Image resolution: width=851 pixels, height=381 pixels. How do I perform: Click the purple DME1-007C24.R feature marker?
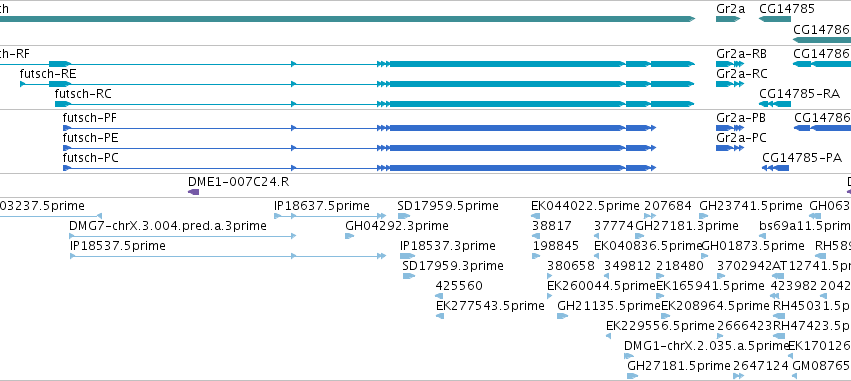(193, 192)
